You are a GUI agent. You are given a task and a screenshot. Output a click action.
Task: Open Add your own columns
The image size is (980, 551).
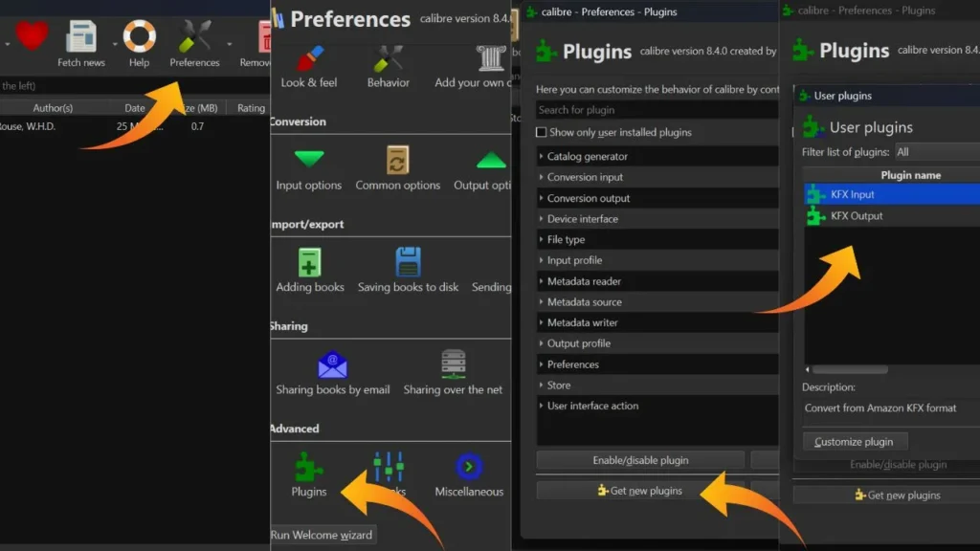[x=474, y=67]
